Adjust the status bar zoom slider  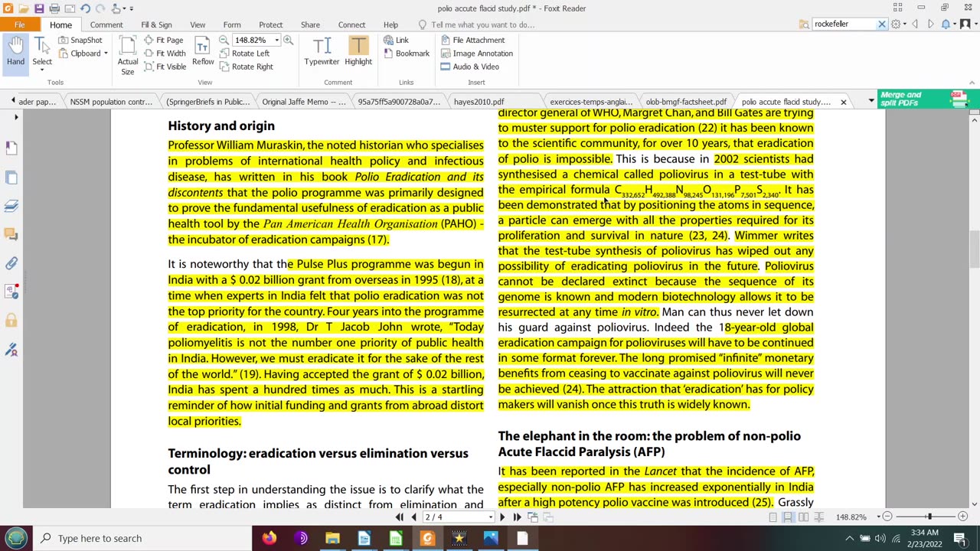click(929, 517)
